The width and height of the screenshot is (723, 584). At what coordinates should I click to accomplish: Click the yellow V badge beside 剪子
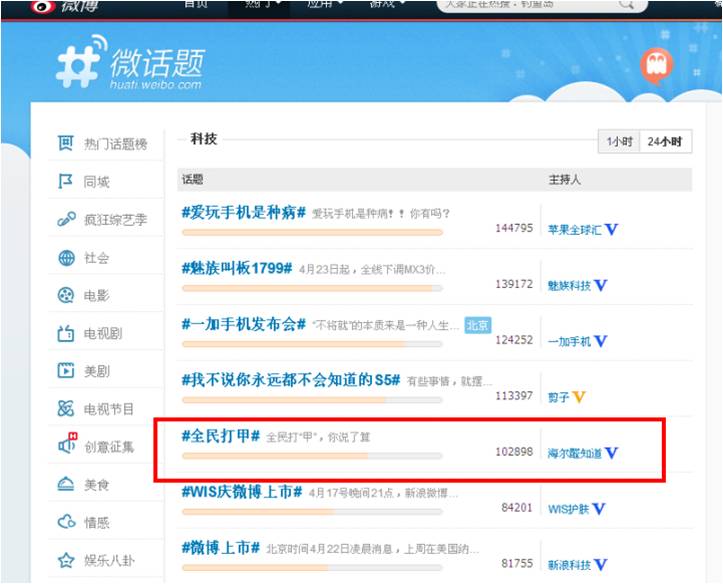point(578,397)
